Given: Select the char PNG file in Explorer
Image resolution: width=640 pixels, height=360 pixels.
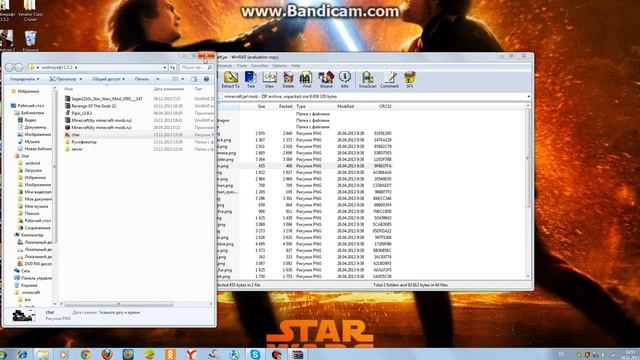Looking at the screenshot, I should point(72,135).
